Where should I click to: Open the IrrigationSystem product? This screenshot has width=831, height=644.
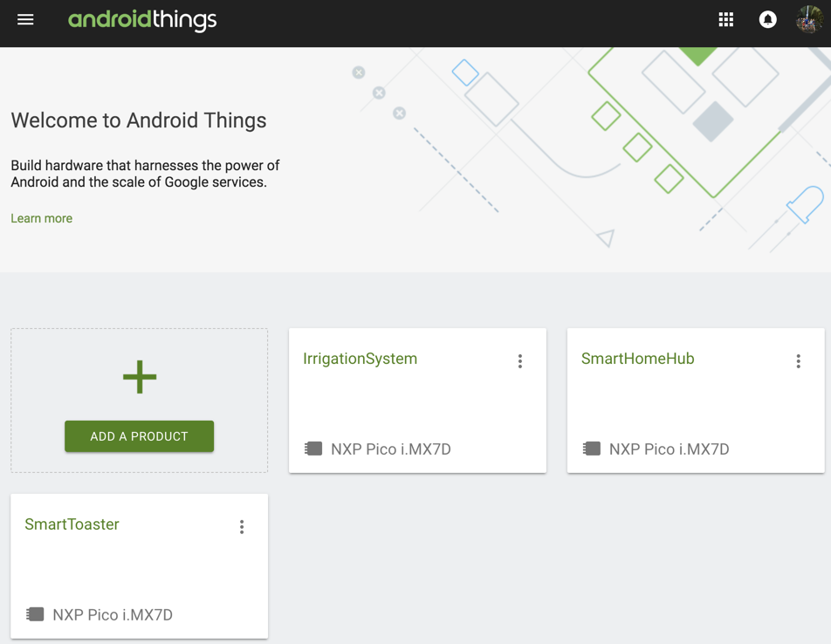(x=360, y=359)
